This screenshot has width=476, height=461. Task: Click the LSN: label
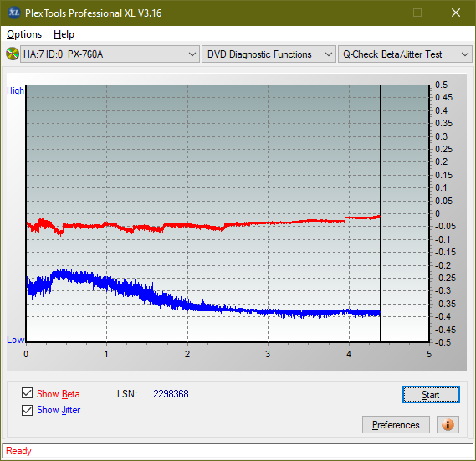(x=127, y=394)
